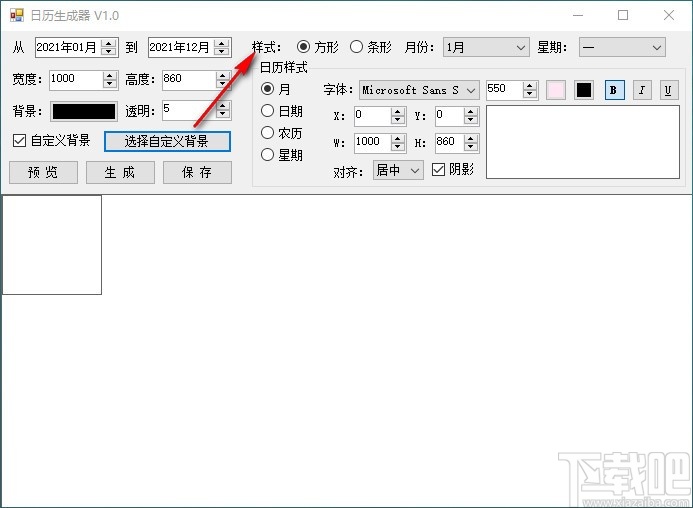Increase the end date 2021年12月 spinner
The width and height of the screenshot is (693, 508).
pos(222,43)
